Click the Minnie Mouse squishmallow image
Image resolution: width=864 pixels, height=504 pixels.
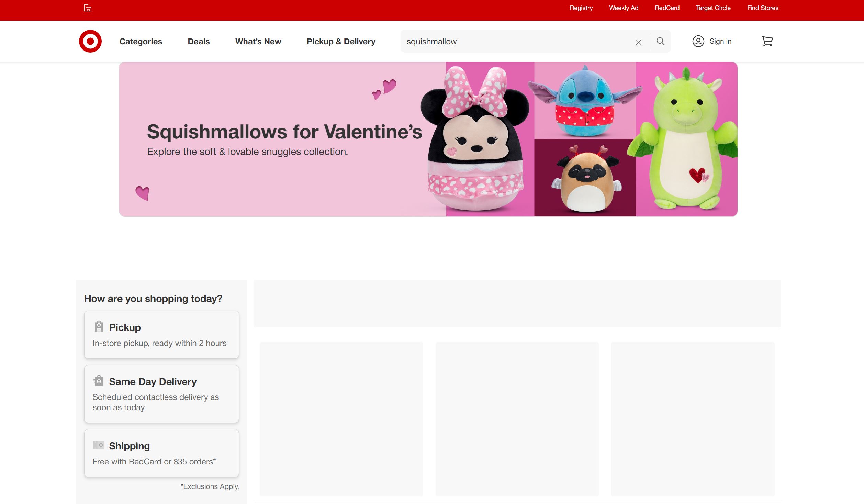pos(476,138)
